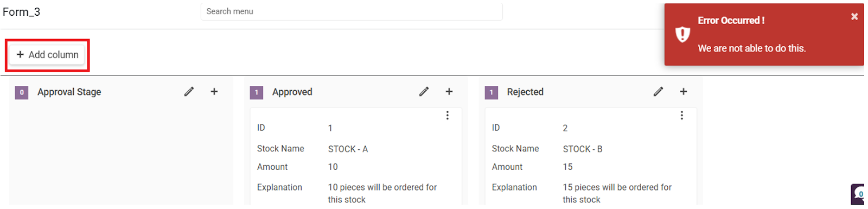This screenshot has height=209, width=868.
Task: Click the Add column button
Action: pyautogui.click(x=47, y=55)
